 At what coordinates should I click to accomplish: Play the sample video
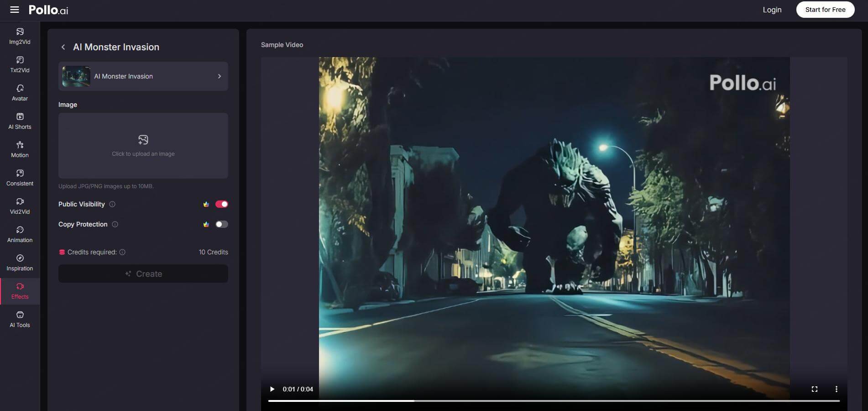(x=272, y=389)
